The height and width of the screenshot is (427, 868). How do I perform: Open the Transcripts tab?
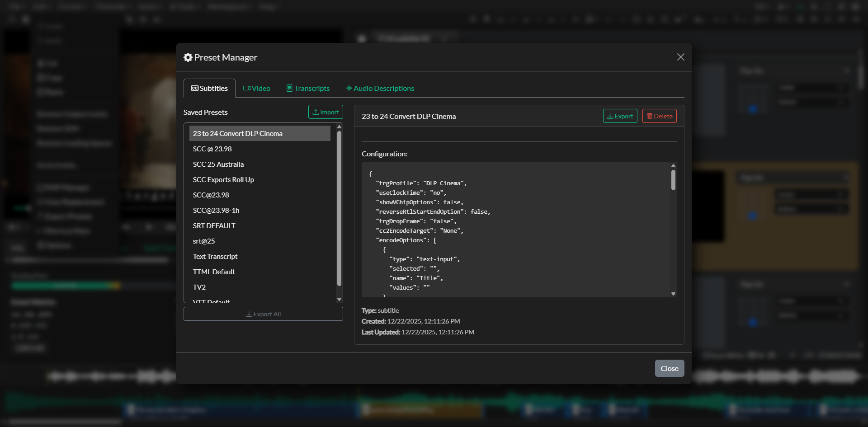[308, 88]
